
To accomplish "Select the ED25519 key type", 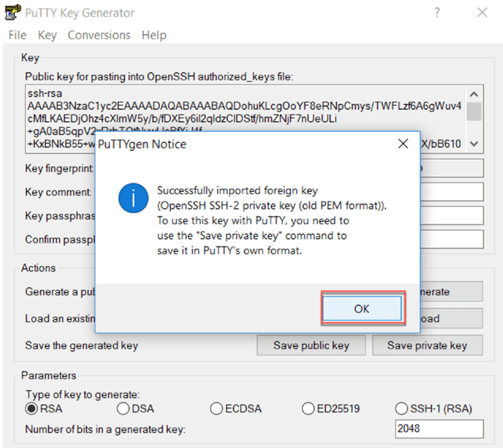I will pyautogui.click(x=309, y=408).
